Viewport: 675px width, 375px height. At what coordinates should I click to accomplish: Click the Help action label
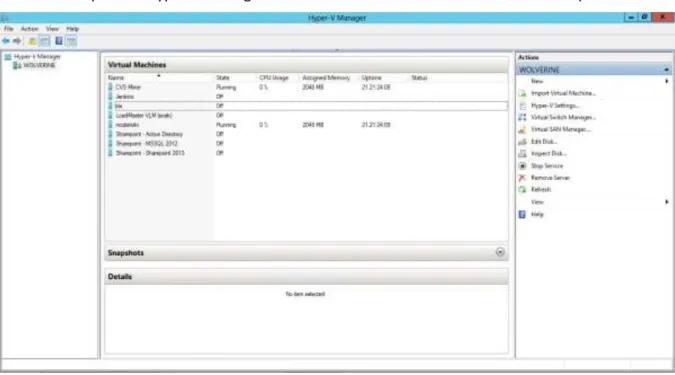(537, 214)
